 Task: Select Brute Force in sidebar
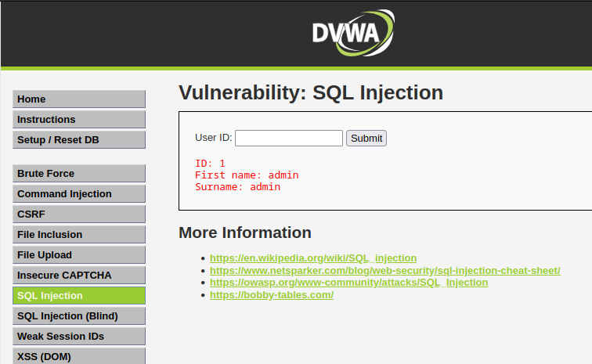(x=79, y=173)
